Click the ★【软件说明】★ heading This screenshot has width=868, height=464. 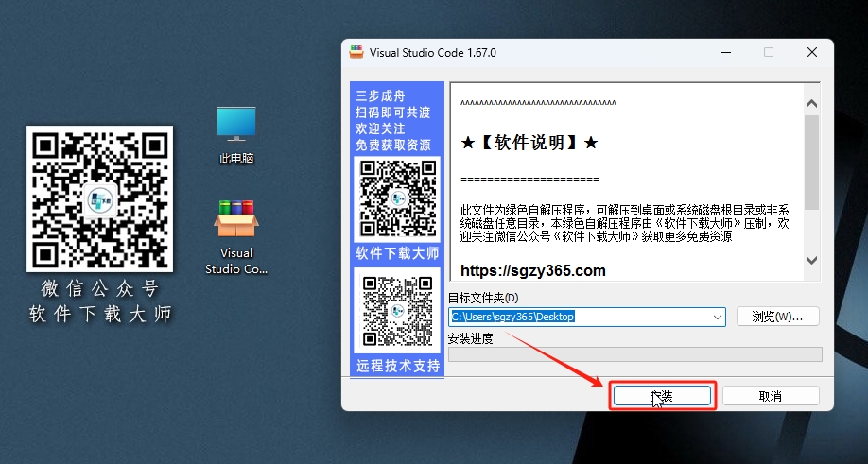click(529, 143)
